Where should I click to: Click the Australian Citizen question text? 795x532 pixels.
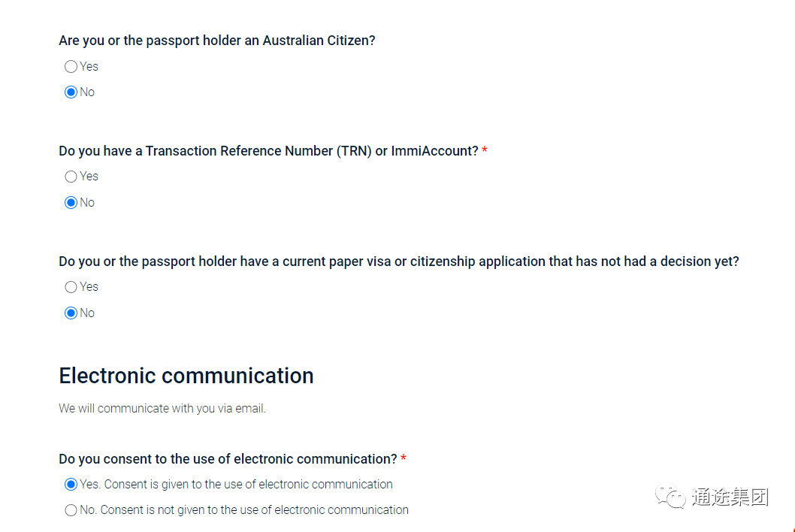pos(217,41)
